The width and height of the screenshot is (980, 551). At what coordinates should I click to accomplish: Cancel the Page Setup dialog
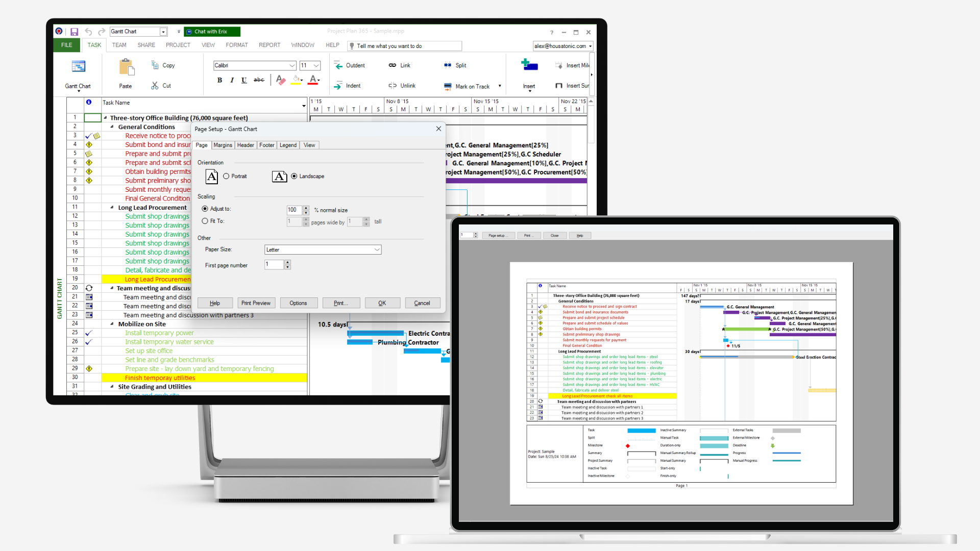(422, 303)
